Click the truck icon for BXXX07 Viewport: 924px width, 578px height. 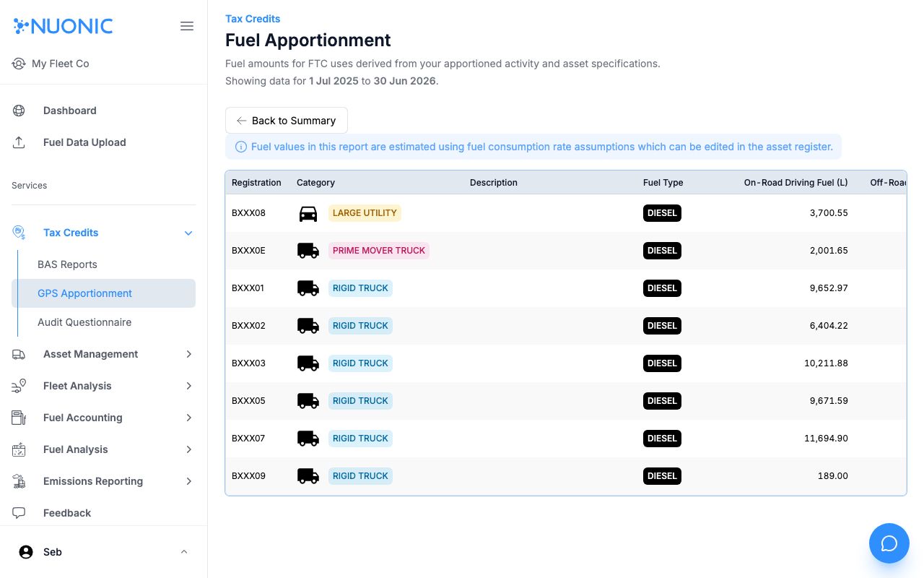point(308,439)
